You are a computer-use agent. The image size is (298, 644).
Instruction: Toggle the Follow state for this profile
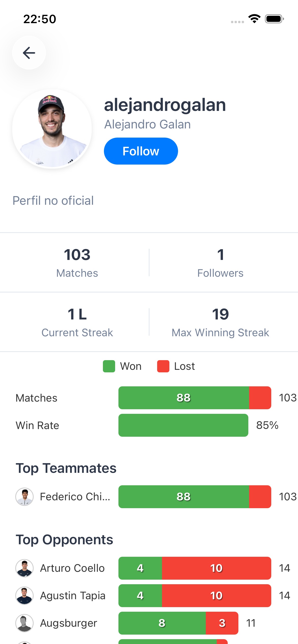pyautogui.click(x=140, y=151)
